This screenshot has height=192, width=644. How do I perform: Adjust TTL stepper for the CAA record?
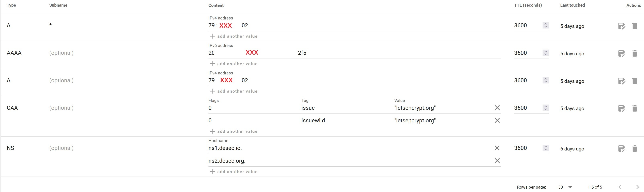(546, 108)
